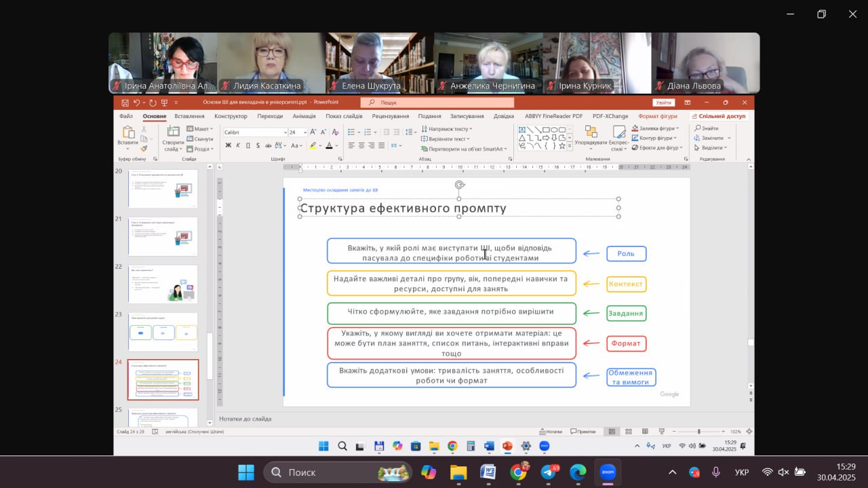Clear all formatting with the eraser A icon

336,132
